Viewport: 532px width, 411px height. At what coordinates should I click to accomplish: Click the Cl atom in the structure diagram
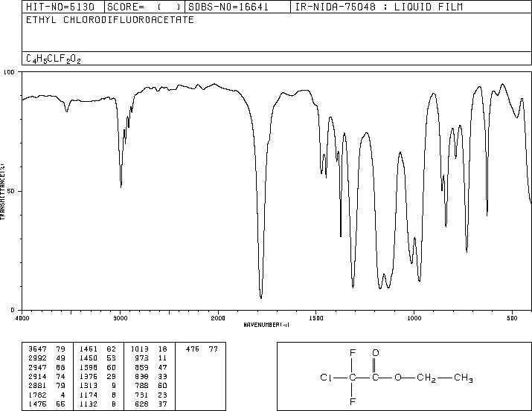tap(326, 378)
